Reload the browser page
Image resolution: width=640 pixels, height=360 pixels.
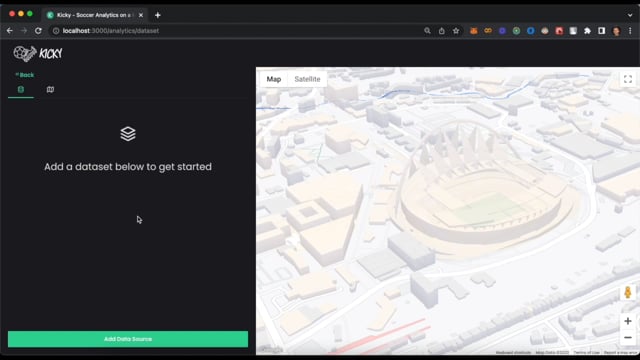click(x=38, y=31)
